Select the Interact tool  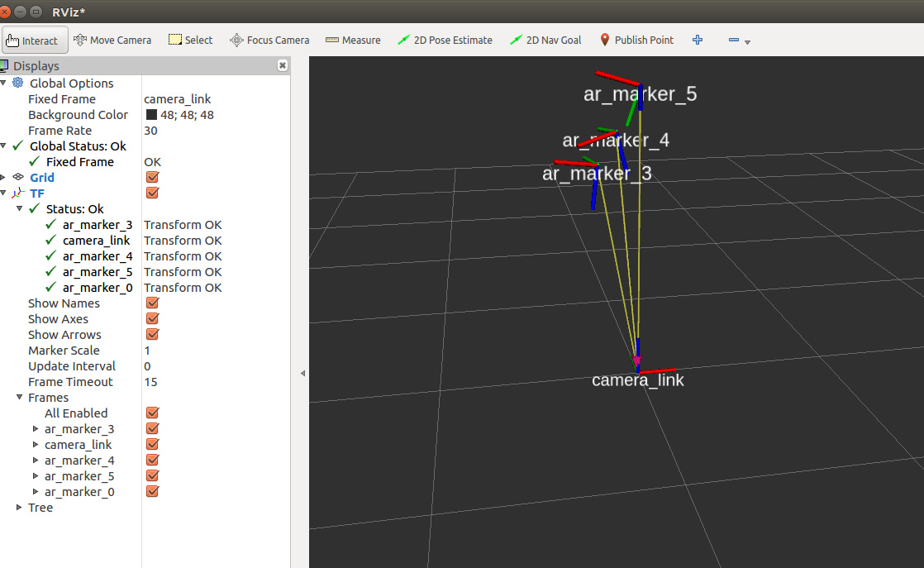[x=35, y=40]
